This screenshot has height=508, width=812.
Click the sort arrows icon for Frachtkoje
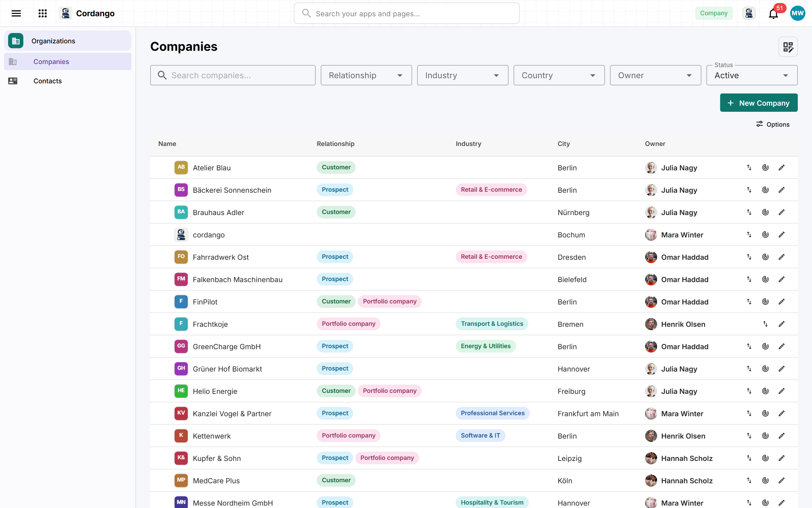pos(765,324)
